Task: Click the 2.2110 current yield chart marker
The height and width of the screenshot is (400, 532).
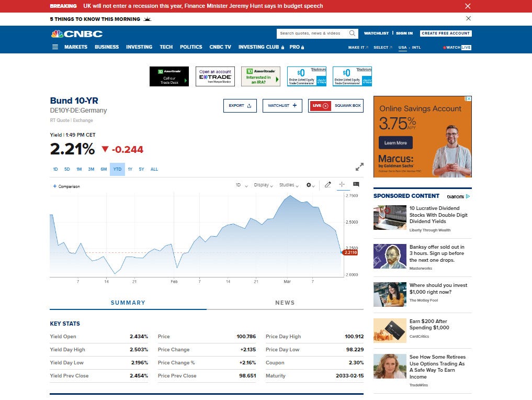Action: (x=350, y=252)
